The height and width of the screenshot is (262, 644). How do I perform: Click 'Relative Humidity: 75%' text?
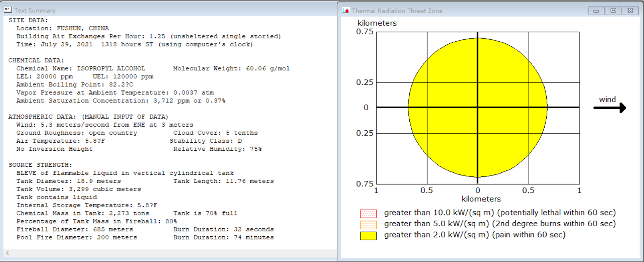tap(217, 149)
